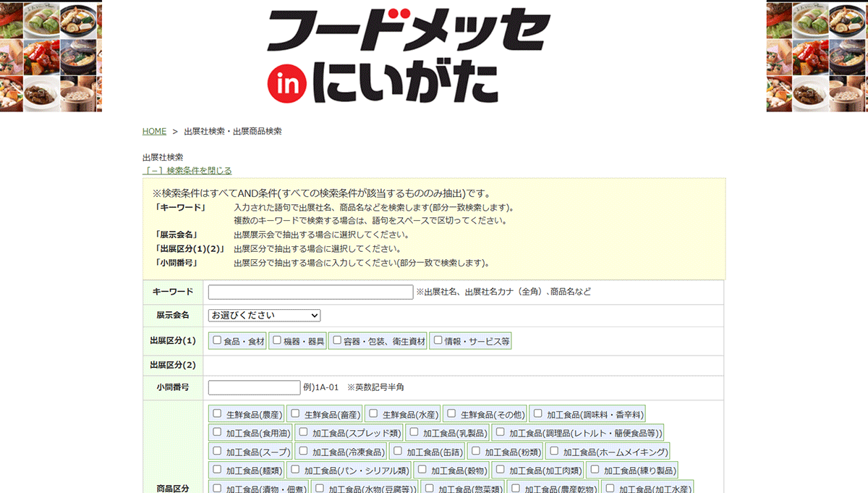Select the 加工食品(パン・シリアル類) checkbox
The height and width of the screenshot is (493, 868).
[295, 470]
